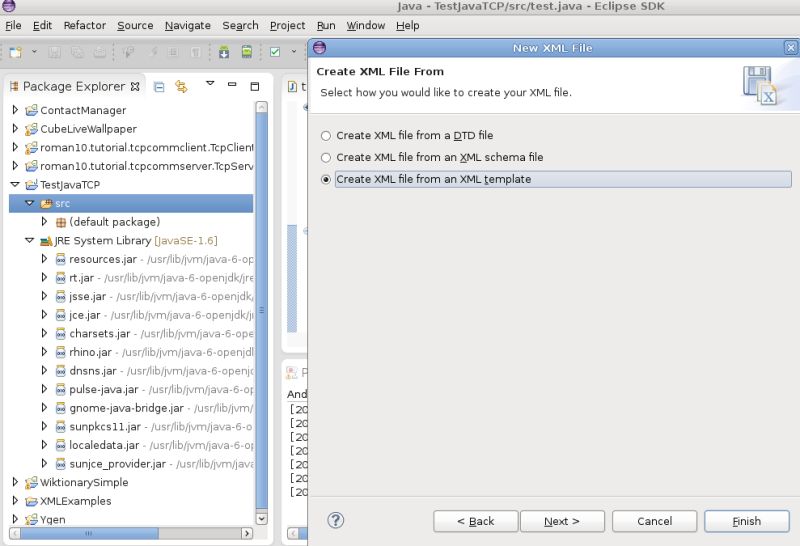Click the charsets.jar file icon
Screen dimensions: 800x546
61,334
